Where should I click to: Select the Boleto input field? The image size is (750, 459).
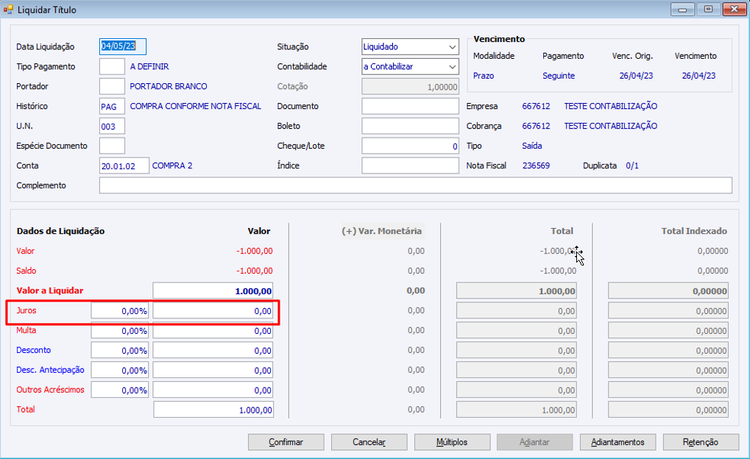(410, 126)
